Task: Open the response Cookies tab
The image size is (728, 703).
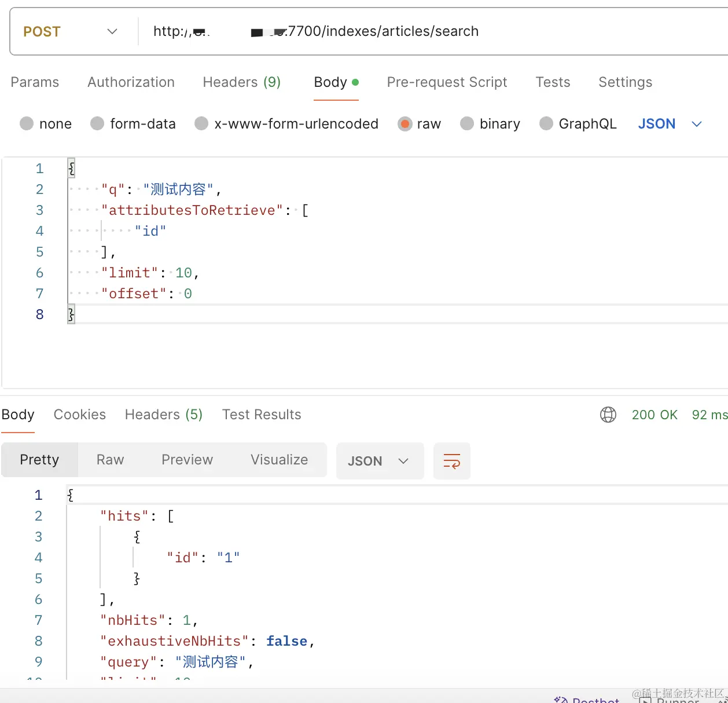Action: click(80, 415)
